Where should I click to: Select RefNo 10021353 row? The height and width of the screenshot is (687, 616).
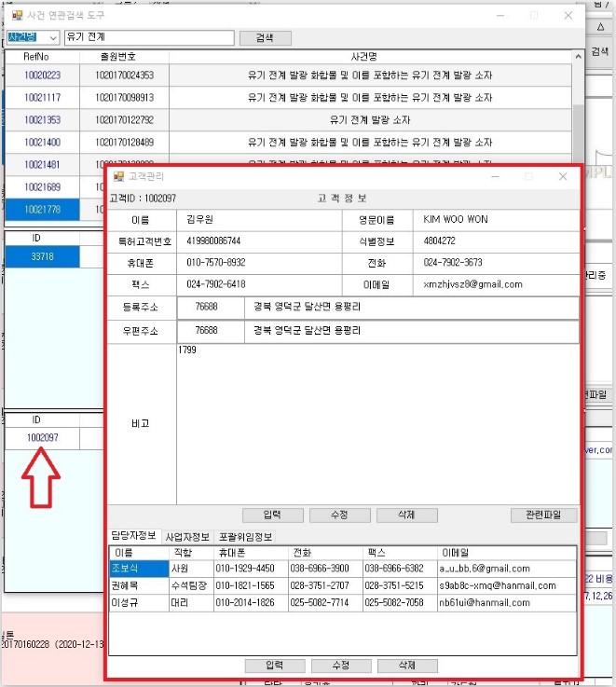[43, 120]
